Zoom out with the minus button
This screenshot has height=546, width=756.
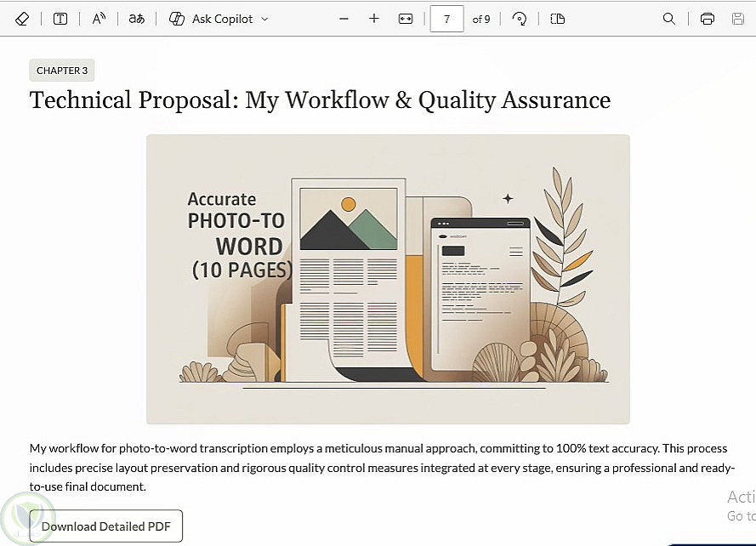(344, 19)
